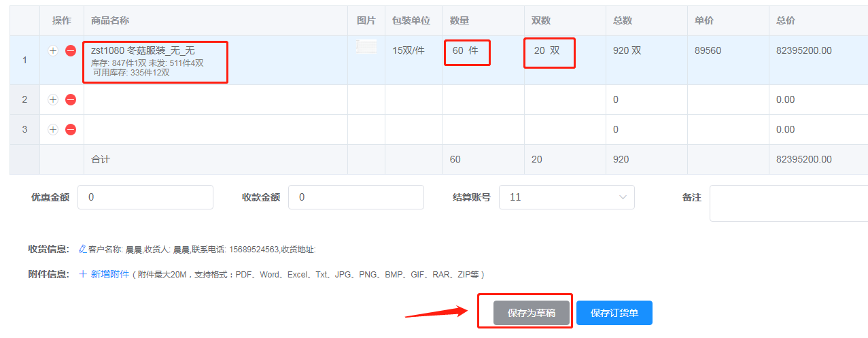Click the add-row plus icon in row 1
The width and height of the screenshot is (868, 338).
tap(53, 50)
